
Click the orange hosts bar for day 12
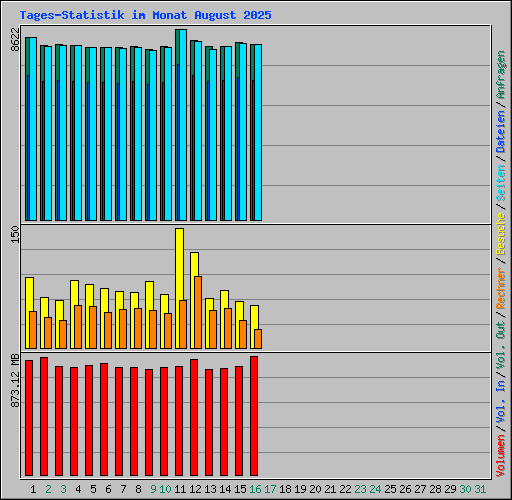[198, 312]
